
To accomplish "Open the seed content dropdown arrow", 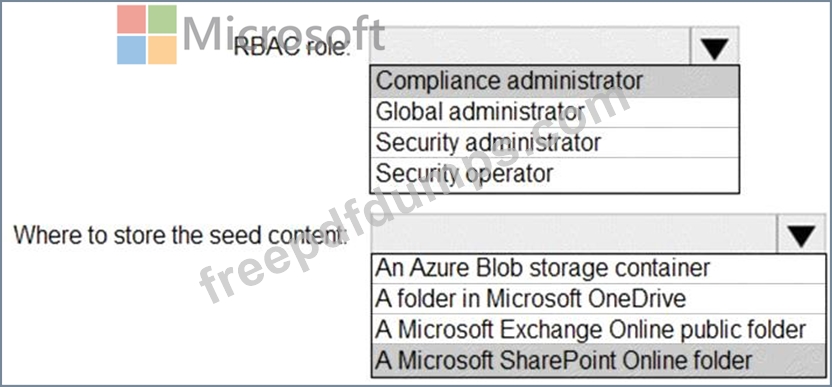I will pyautogui.click(x=801, y=234).
